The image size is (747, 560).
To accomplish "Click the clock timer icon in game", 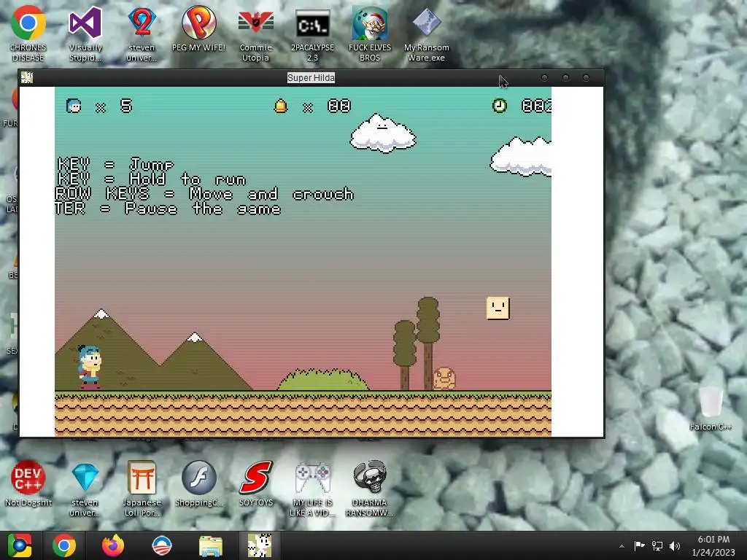I will [x=499, y=106].
